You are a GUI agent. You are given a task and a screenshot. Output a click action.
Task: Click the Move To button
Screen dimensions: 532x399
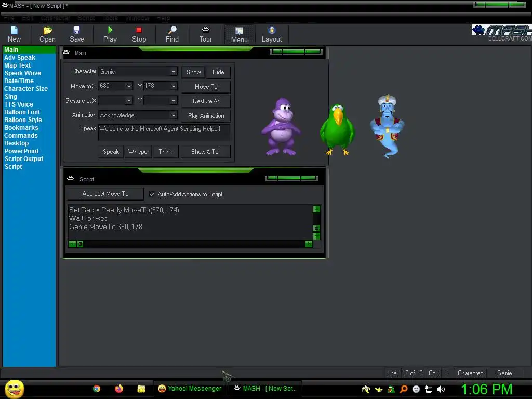pyautogui.click(x=206, y=87)
